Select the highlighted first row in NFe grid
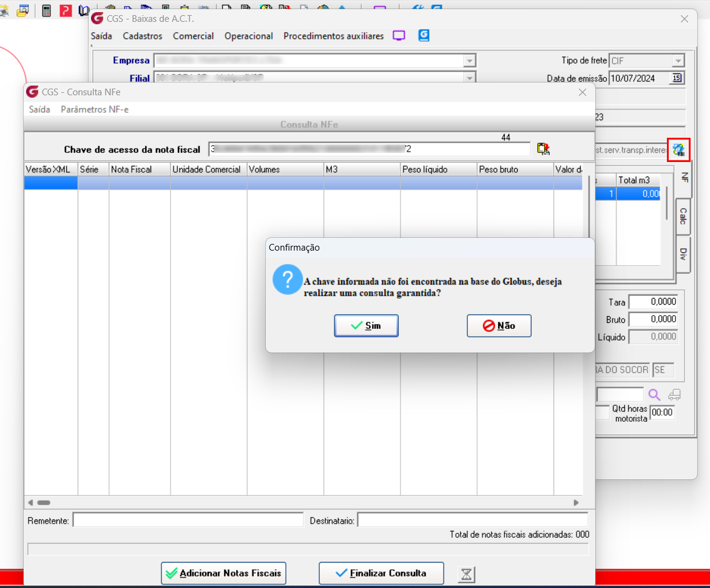 303,183
